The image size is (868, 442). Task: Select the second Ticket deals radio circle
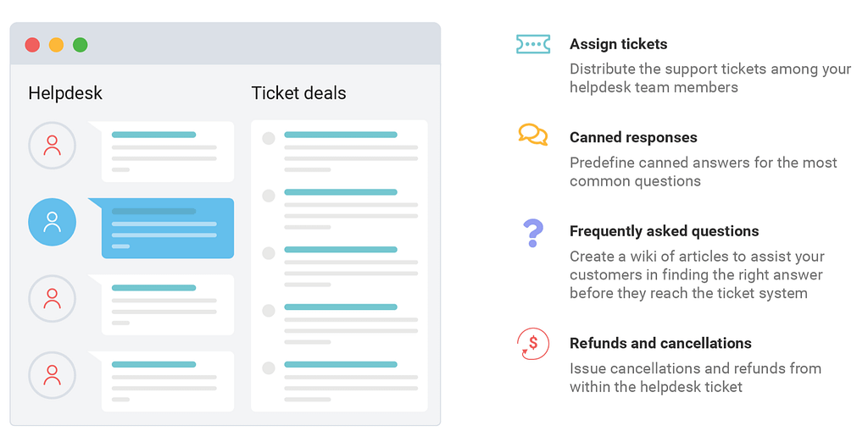click(x=269, y=196)
